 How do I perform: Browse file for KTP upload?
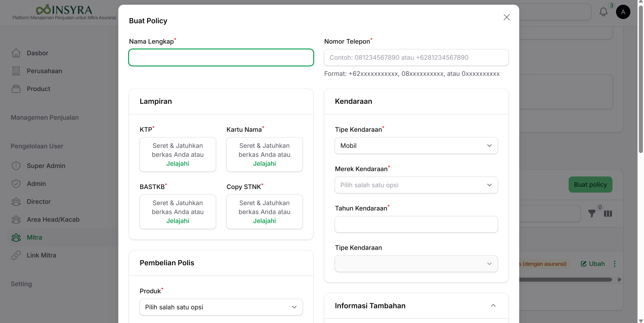178,164
